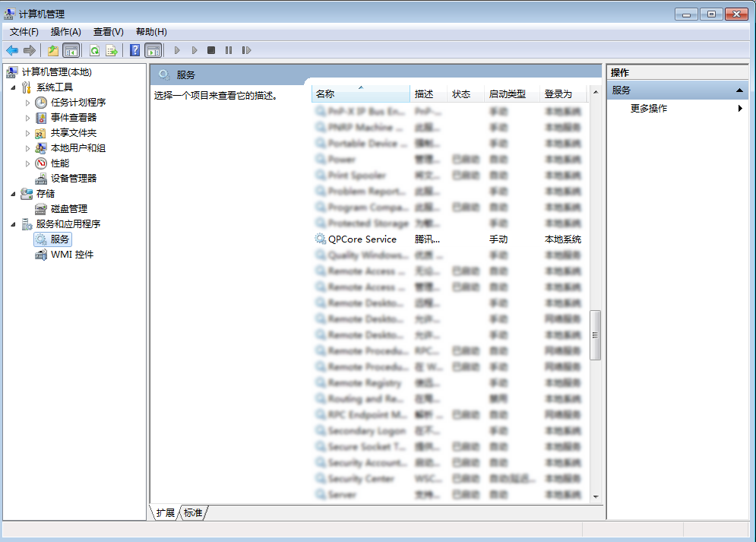Screen dimensions: 756x542
Task: Open Help via the question mark icon
Action: [135, 50]
